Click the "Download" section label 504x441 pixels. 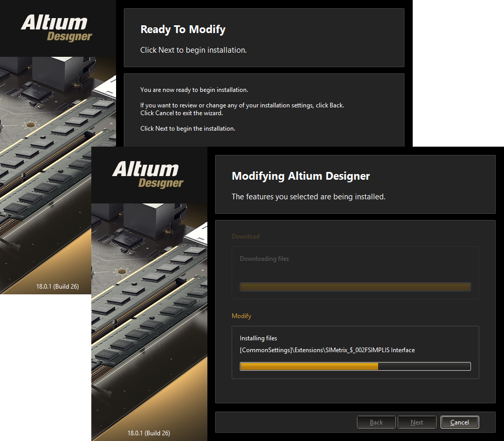click(x=246, y=237)
